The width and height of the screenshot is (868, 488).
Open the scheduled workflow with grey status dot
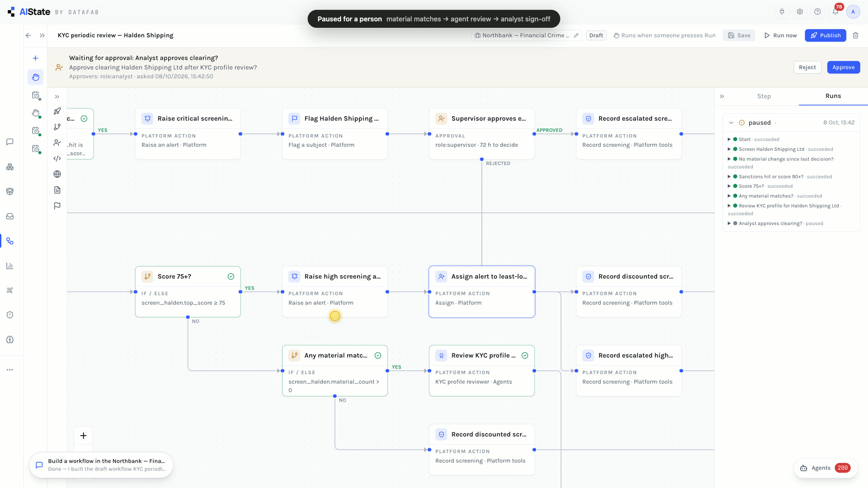pyautogui.click(x=36, y=95)
